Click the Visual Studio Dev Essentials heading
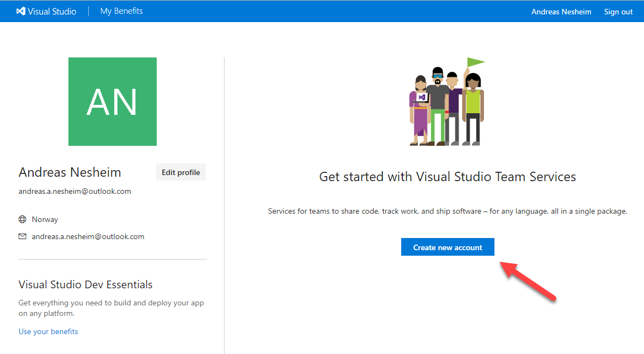This screenshot has height=354, width=644. coord(86,284)
